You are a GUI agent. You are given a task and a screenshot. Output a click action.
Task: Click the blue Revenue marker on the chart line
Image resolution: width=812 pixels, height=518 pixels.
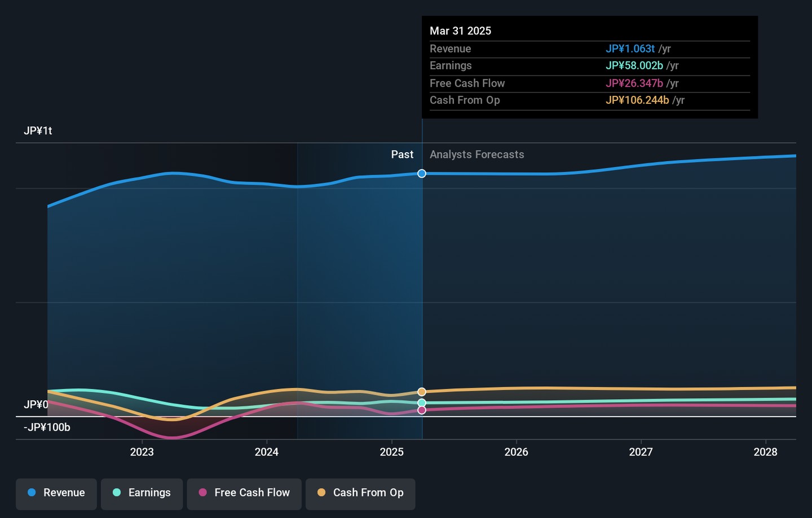click(422, 174)
